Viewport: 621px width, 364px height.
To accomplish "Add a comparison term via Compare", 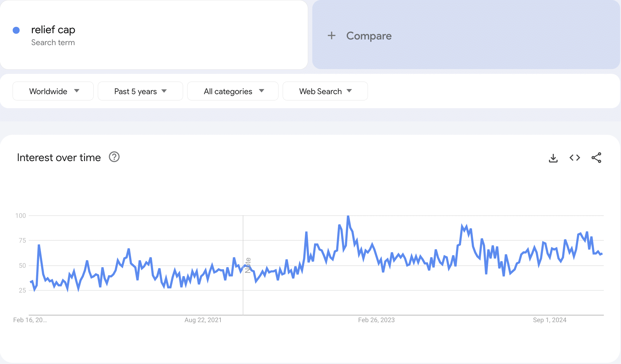I will (x=466, y=35).
